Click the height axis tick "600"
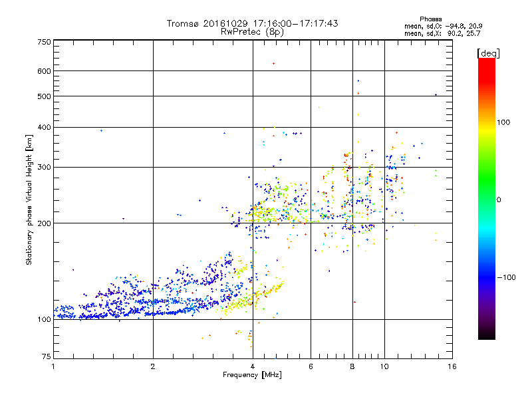 tap(45, 71)
